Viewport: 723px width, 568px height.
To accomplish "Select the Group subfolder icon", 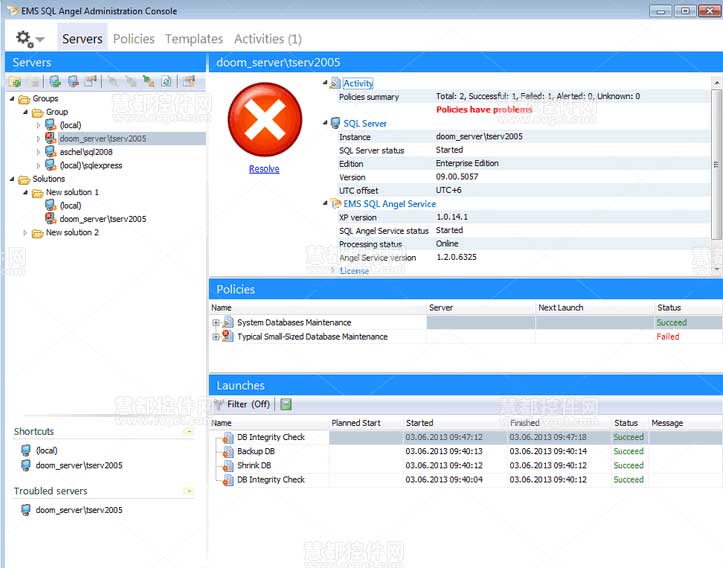I will 38,112.
